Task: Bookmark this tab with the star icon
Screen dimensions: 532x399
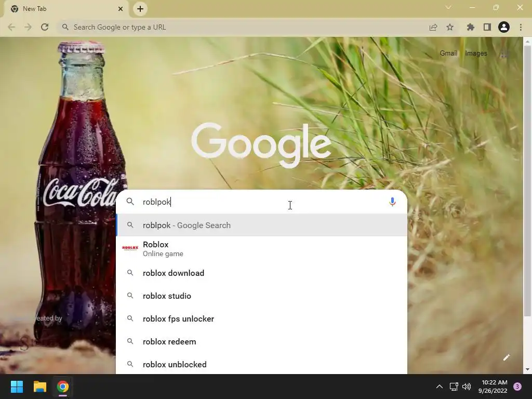Action: point(450,27)
